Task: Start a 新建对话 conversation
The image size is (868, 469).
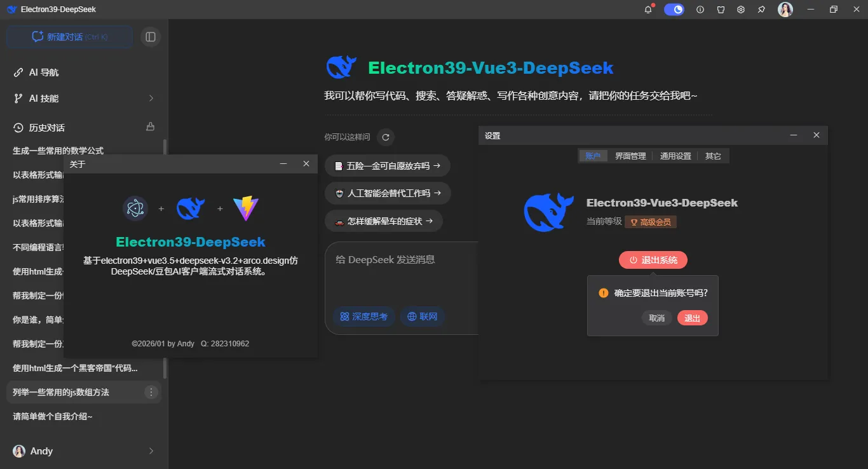Action: [x=69, y=37]
